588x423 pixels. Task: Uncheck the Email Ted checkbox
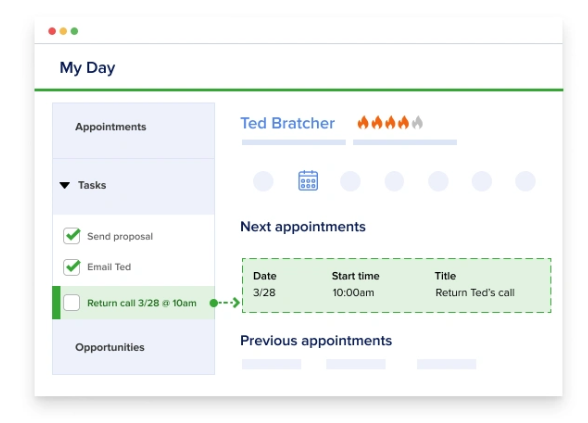(72, 267)
